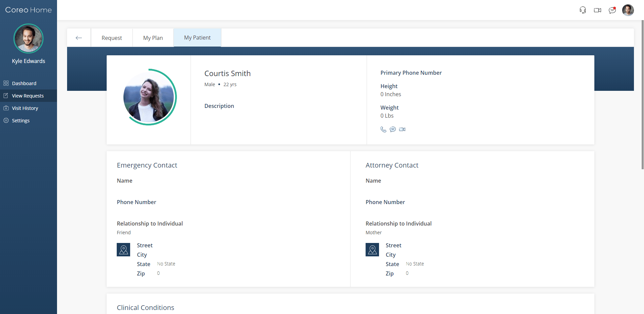Select the My Patient tab
Viewport: 644px width, 314px height.
[x=197, y=38]
